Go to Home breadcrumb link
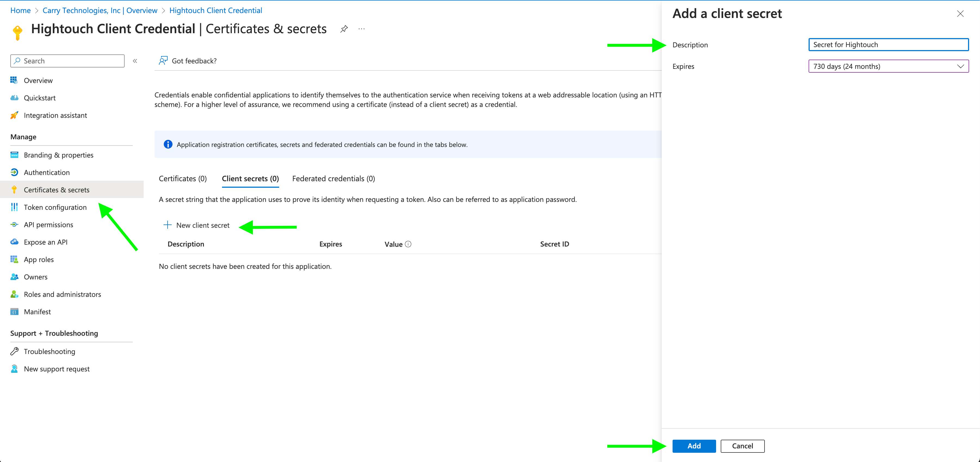This screenshot has height=462, width=980. [20, 11]
